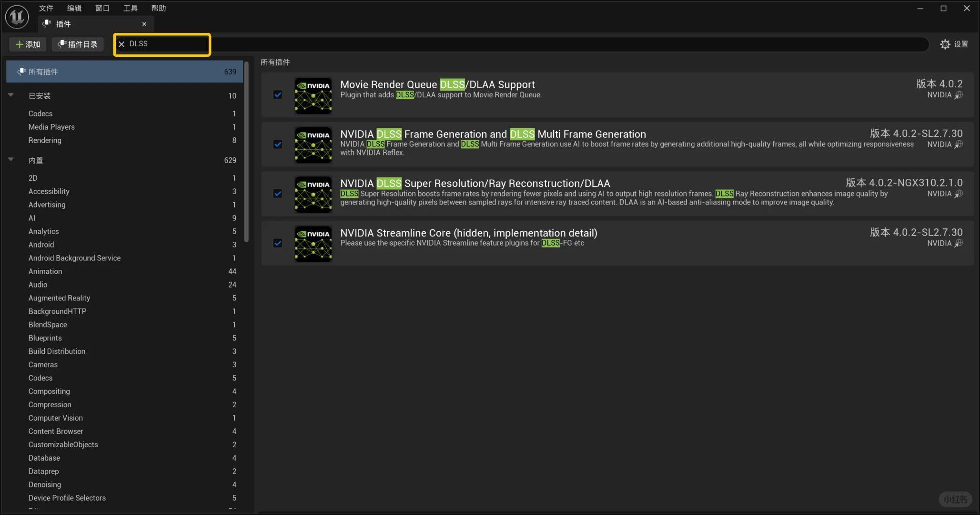
Task: Open NVIDIA link icon for Movie Render Queue
Action: 959,95
